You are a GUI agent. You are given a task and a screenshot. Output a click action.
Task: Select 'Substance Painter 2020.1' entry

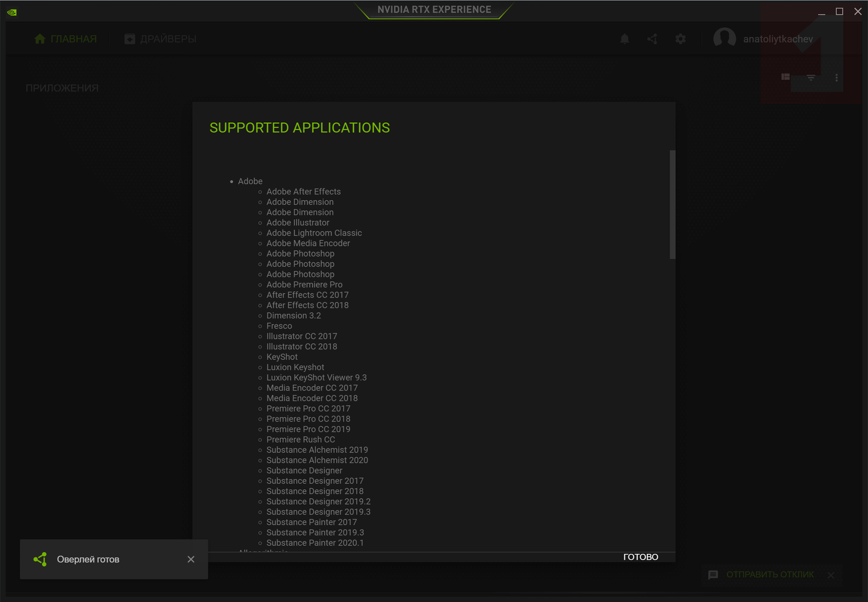315,544
